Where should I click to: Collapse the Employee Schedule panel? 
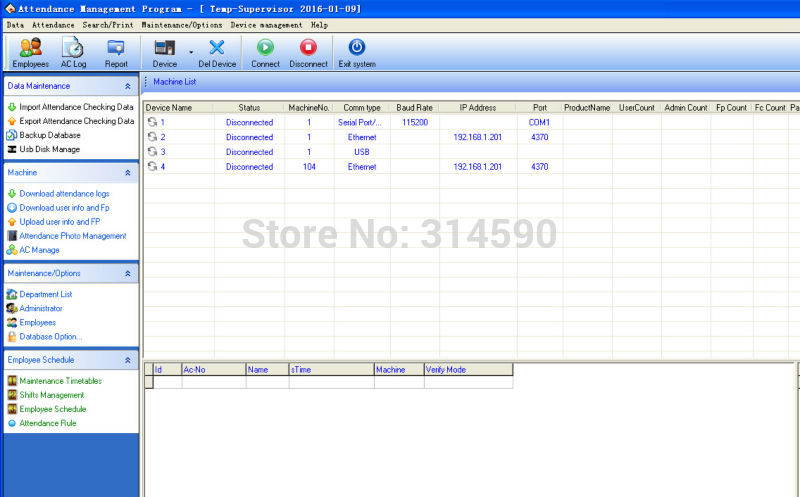point(127,360)
